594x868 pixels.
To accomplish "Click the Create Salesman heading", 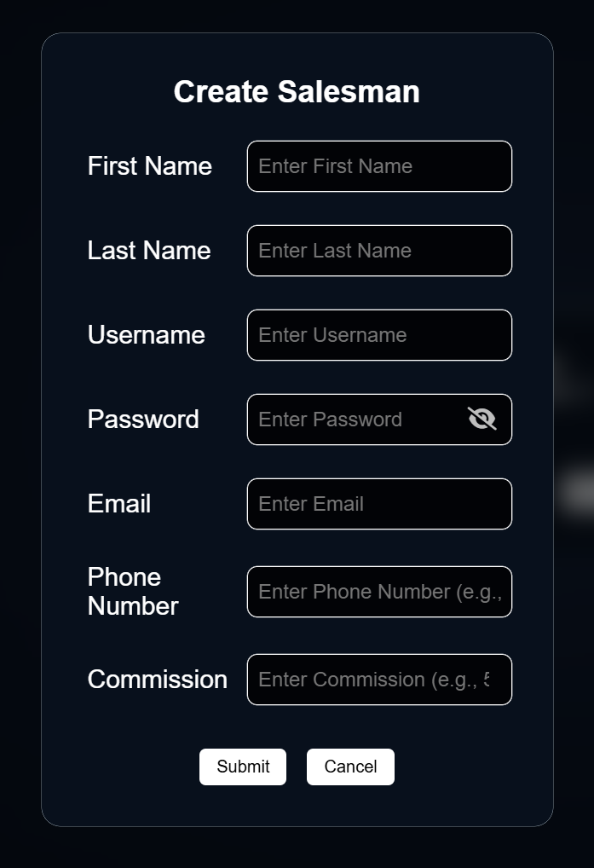I will [297, 91].
